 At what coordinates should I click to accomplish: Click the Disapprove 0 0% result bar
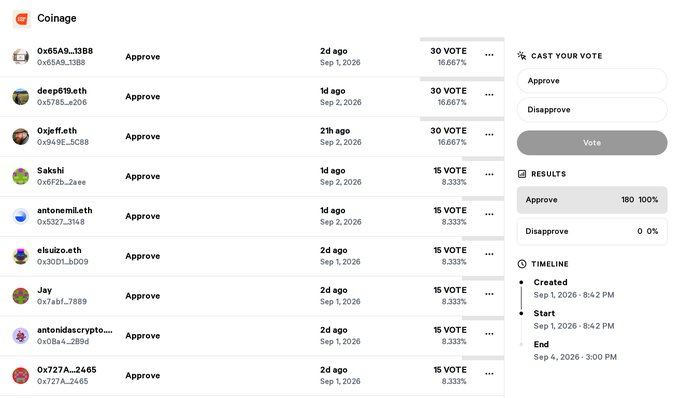click(x=592, y=232)
